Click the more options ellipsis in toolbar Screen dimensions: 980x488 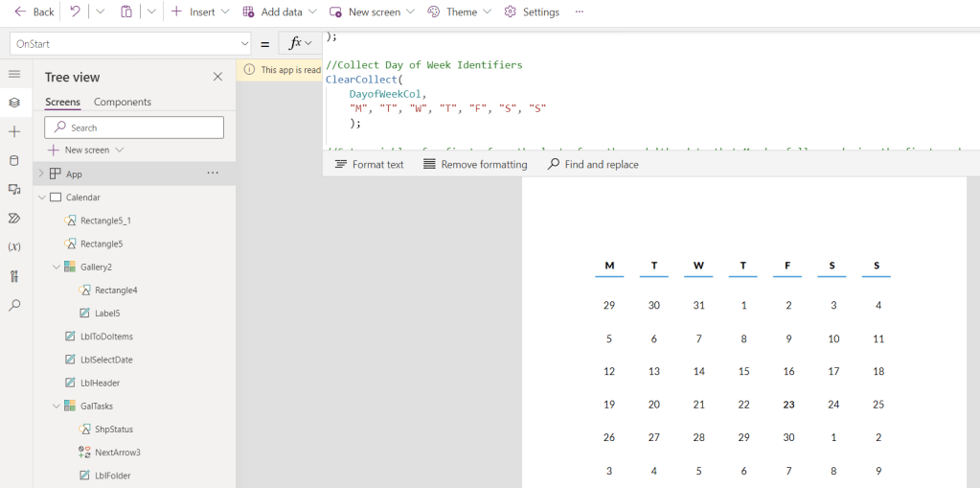pyautogui.click(x=580, y=12)
